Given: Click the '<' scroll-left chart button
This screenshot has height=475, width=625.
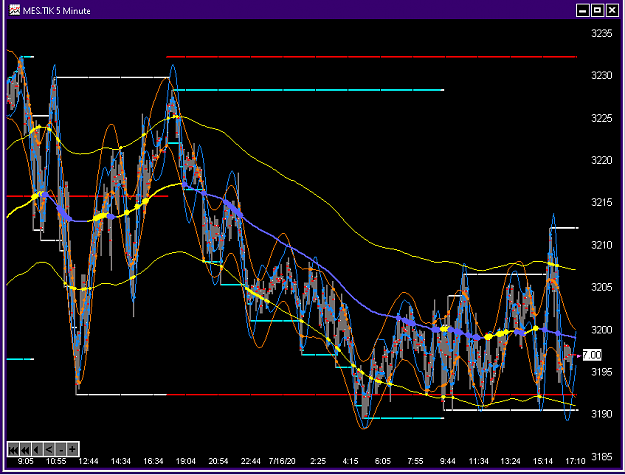Looking at the screenshot, I should click(49, 450).
